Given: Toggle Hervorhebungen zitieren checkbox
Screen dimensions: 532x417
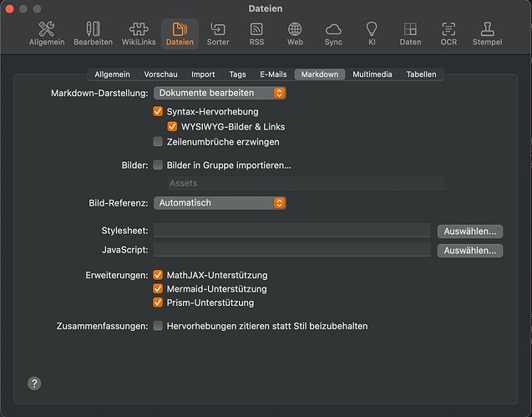Looking at the screenshot, I should 158,326.
